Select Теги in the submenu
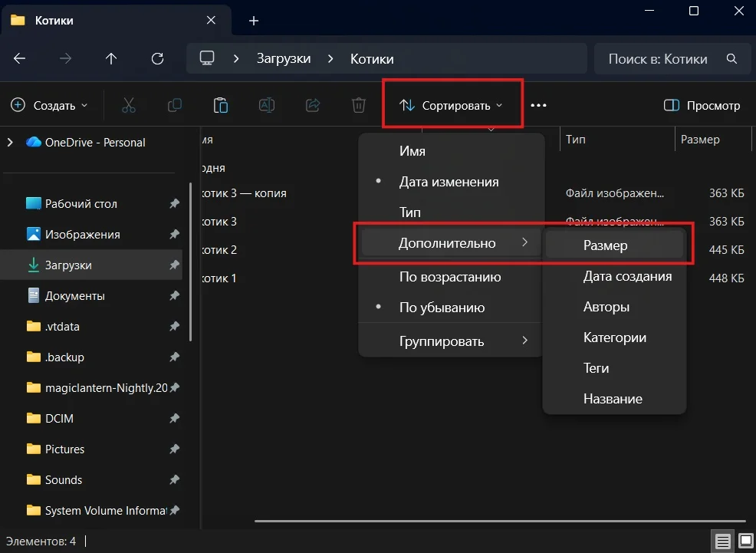Viewport: 756px width, 553px height. pyautogui.click(x=614, y=368)
